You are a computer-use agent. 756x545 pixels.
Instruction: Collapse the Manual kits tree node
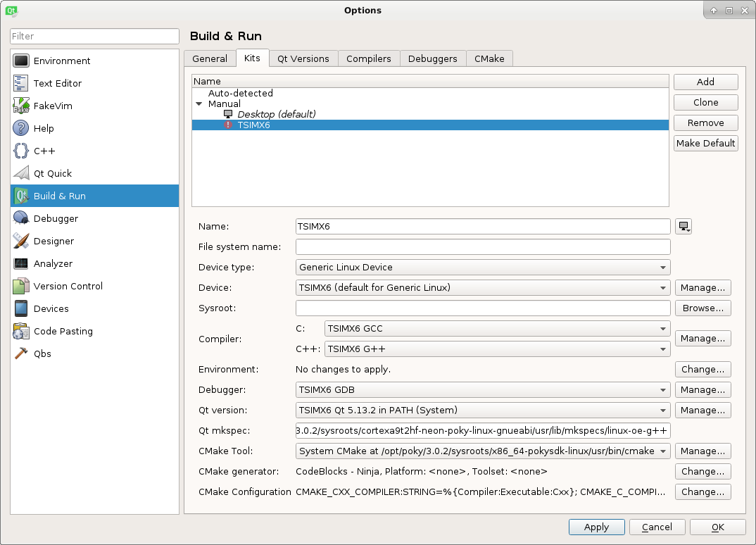coord(199,104)
